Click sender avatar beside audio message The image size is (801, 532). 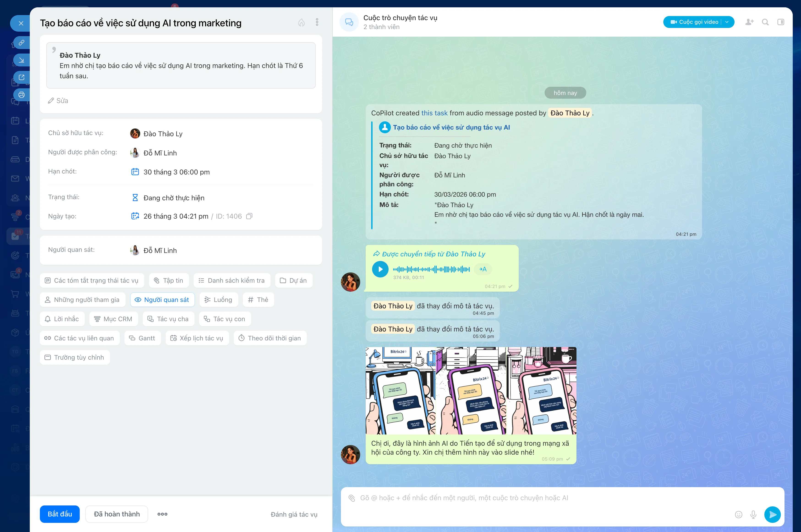tap(350, 282)
